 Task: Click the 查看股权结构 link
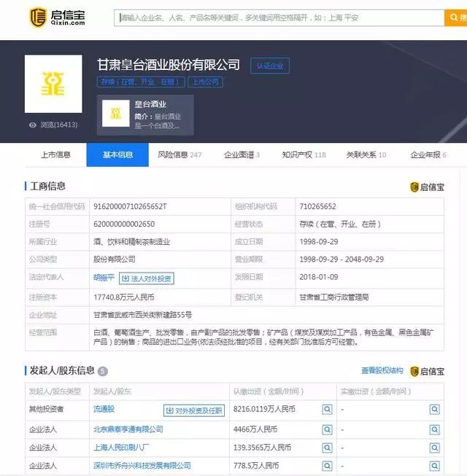click(382, 370)
